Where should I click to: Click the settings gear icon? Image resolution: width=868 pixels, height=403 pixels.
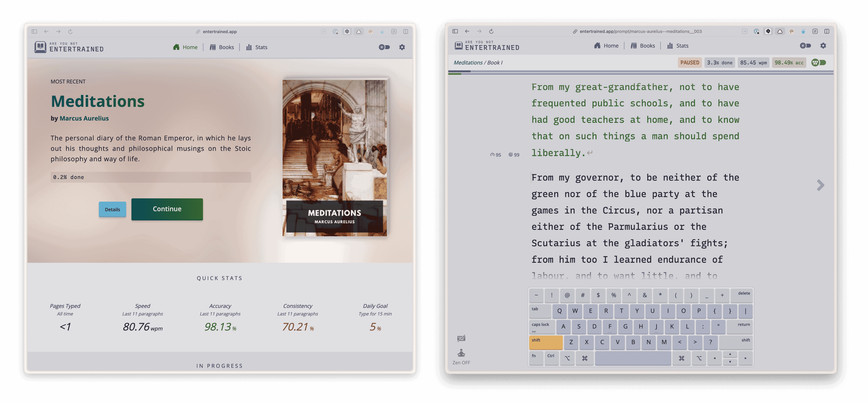tap(402, 47)
